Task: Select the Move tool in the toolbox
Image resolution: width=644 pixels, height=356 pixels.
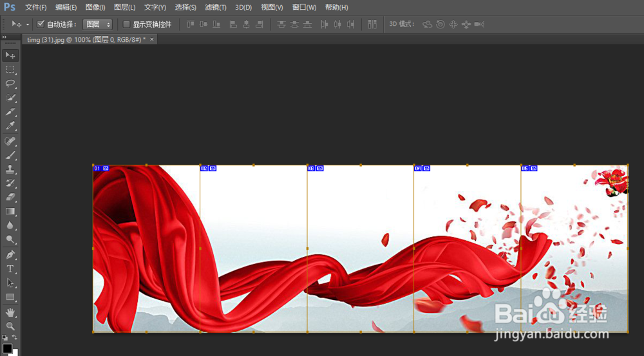Action: click(x=10, y=55)
